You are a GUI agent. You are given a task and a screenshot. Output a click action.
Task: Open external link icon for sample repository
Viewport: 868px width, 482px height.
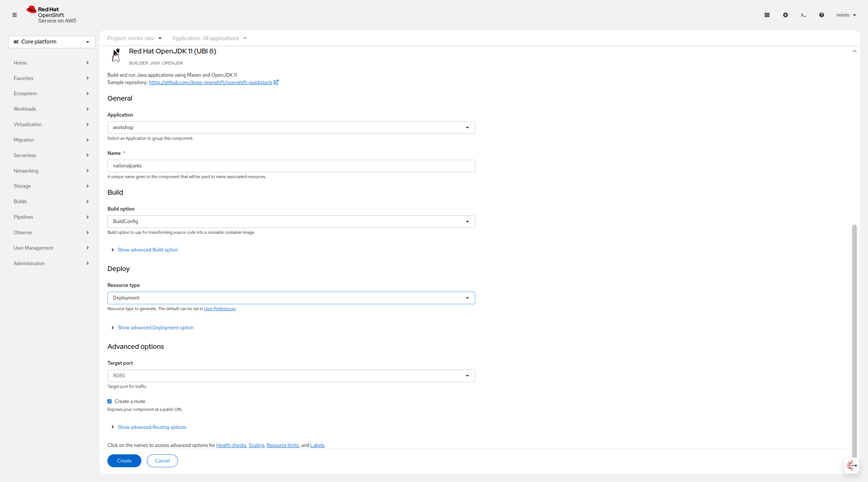point(276,82)
